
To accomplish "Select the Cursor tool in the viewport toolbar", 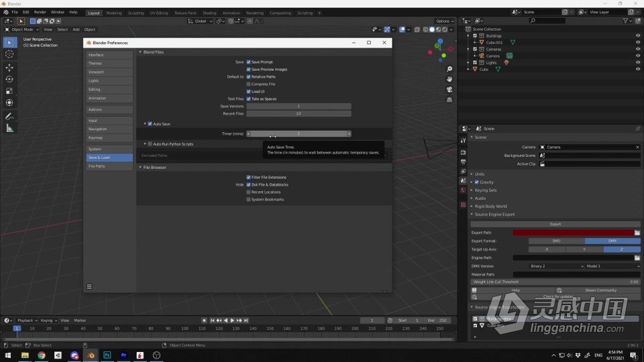I will coord(9,54).
